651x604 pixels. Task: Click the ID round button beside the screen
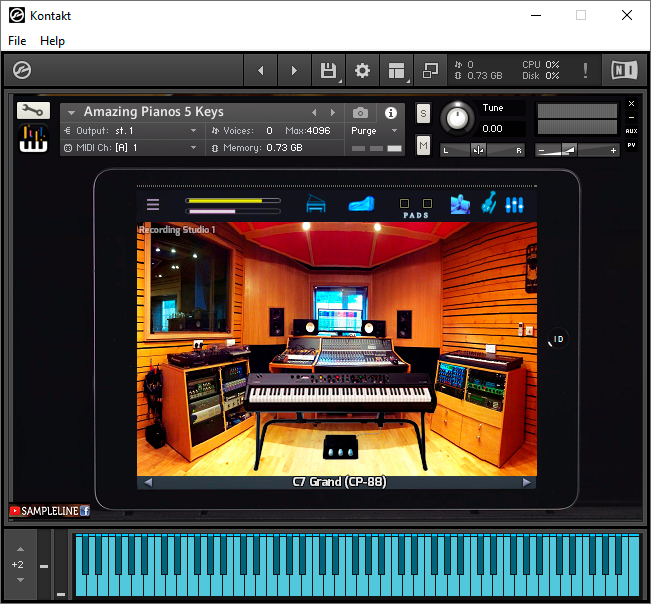point(558,339)
